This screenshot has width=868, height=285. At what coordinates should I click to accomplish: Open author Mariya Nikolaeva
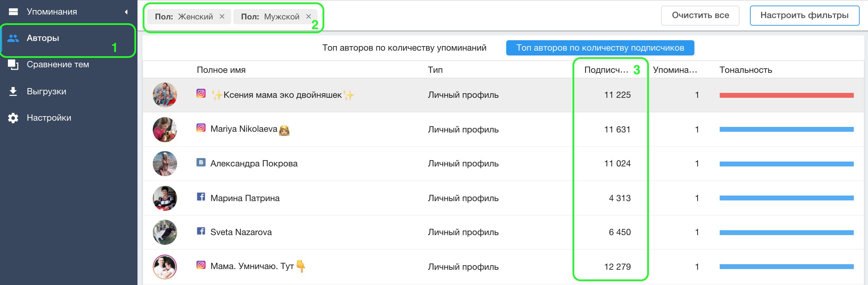(250, 129)
